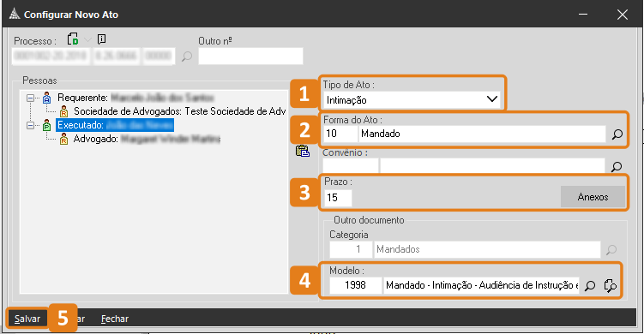Click the process document icon beside Processo
644x334 pixels.
tap(73, 39)
